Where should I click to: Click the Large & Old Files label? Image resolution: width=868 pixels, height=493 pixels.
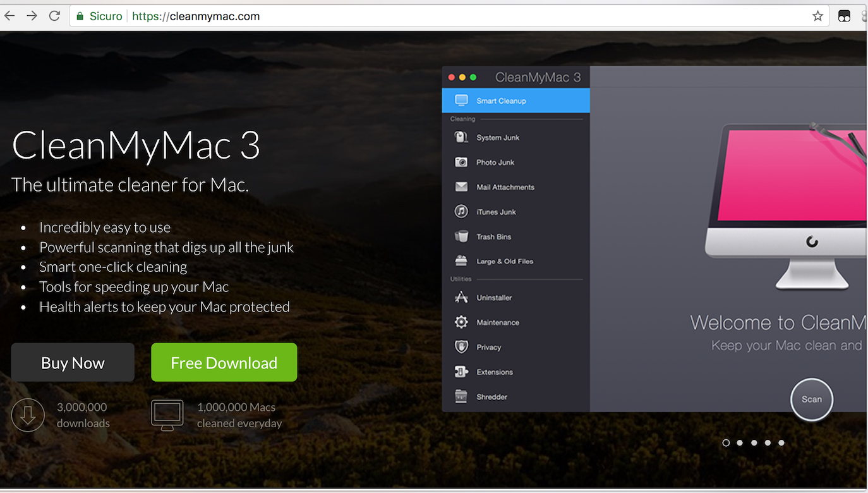505,262
